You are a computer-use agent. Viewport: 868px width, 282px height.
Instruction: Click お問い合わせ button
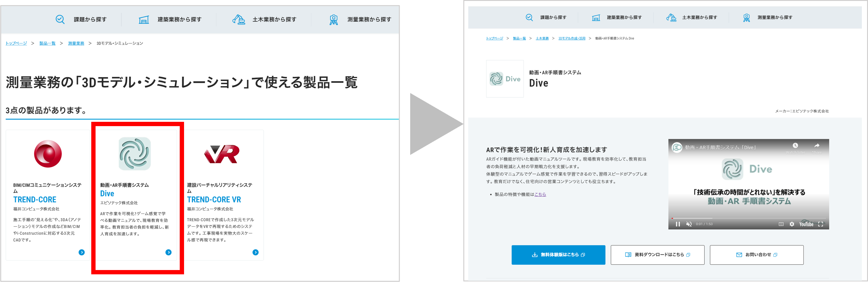click(x=756, y=255)
